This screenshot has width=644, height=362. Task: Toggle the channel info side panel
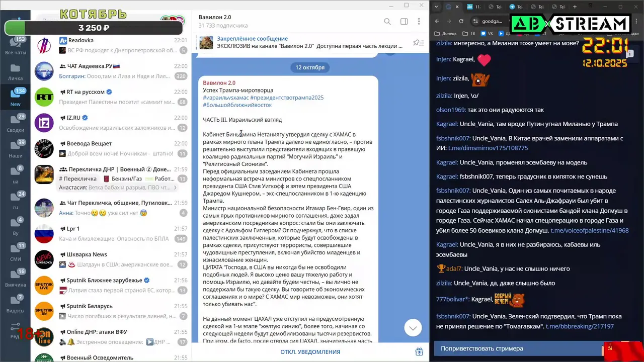click(x=404, y=22)
